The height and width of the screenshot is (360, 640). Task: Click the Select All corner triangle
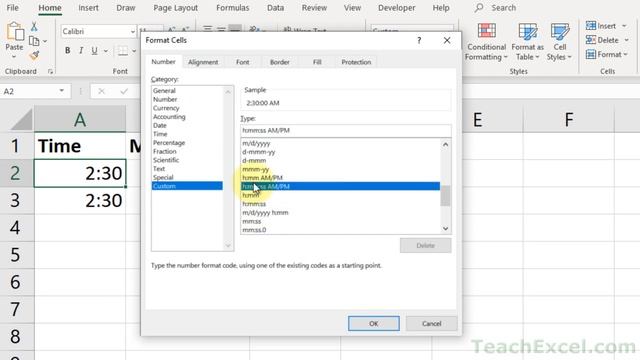point(21,120)
